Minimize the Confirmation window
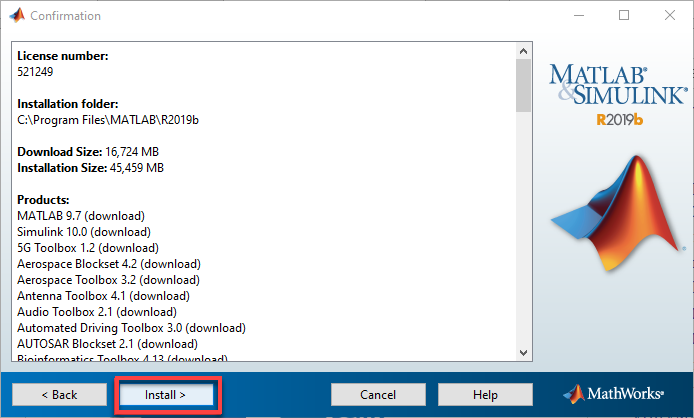The width and height of the screenshot is (694, 418). 579,15
